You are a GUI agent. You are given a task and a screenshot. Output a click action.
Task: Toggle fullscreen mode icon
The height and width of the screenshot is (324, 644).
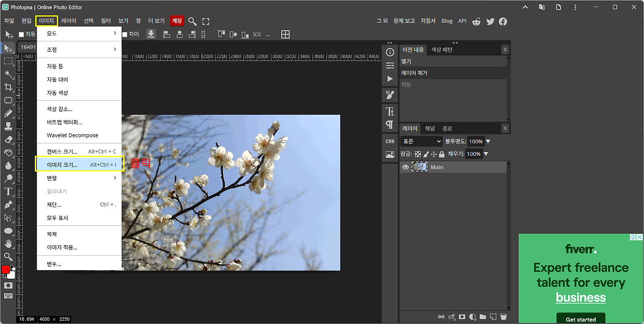click(x=206, y=21)
